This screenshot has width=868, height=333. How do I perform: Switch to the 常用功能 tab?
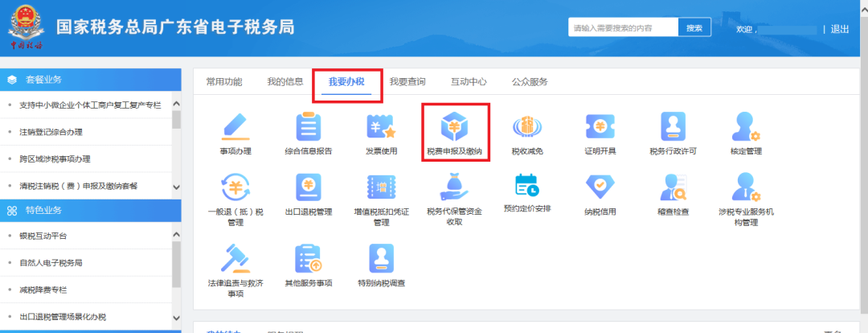(224, 82)
